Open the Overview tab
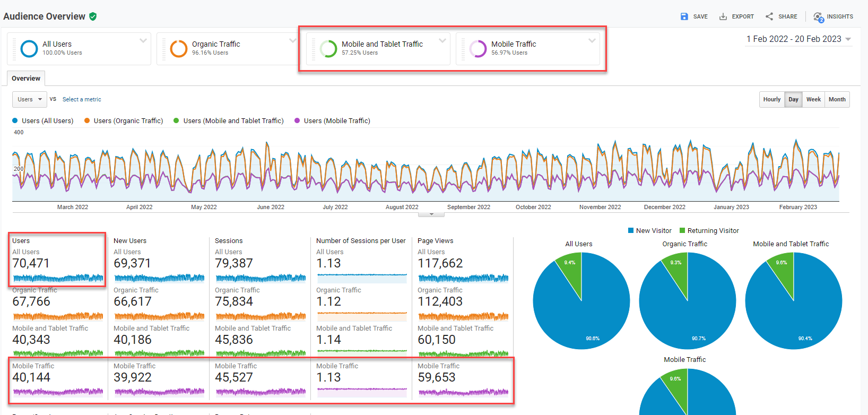Image resolution: width=868 pixels, height=415 pixels. coord(26,79)
